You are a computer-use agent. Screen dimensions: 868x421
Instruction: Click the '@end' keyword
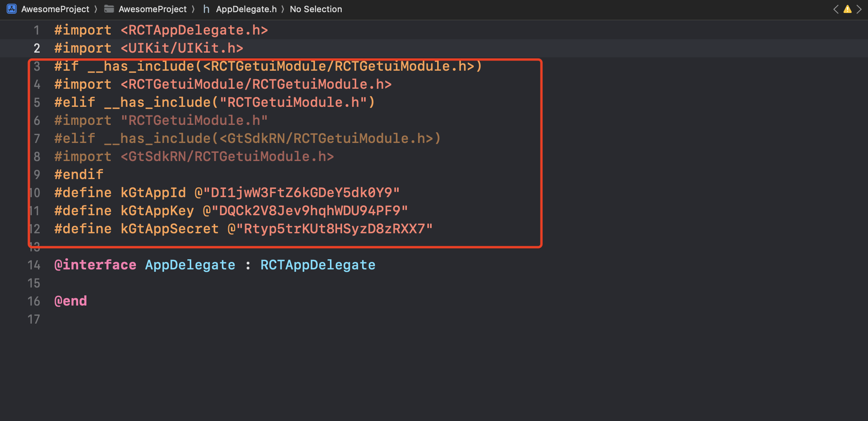click(x=71, y=301)
